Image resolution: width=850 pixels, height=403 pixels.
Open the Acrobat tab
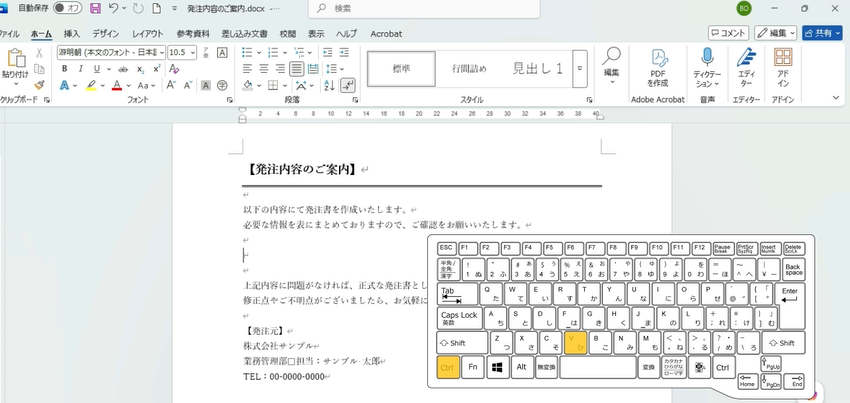[386, 34]
